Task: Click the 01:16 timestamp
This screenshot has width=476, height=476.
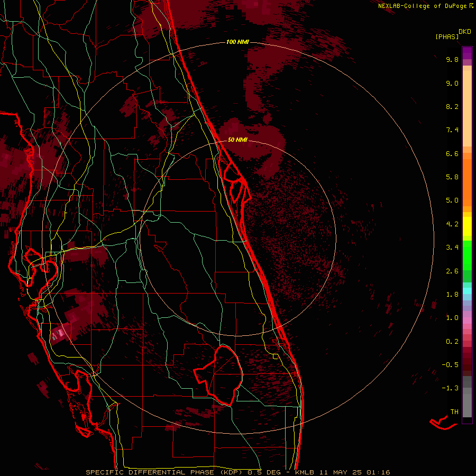Action: (378, 472)
